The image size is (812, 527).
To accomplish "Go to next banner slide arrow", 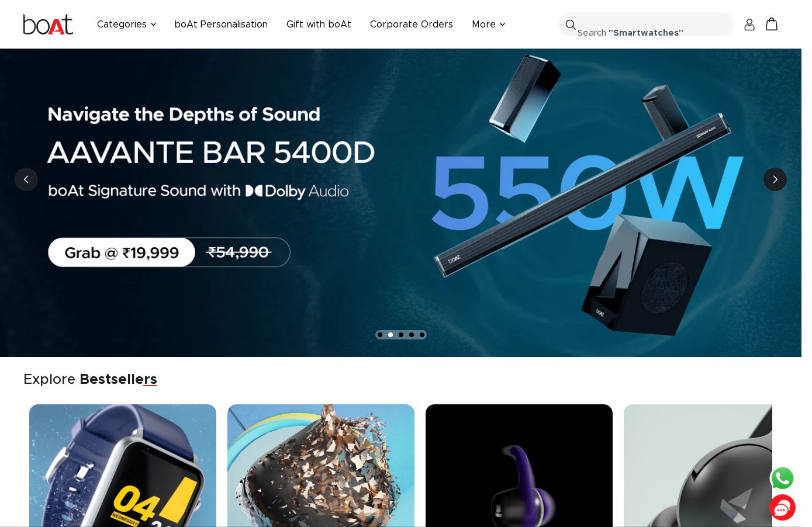I will (x=775, y=179).
